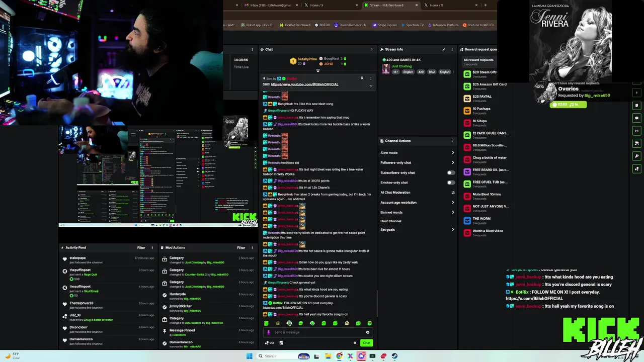Open Spectrum TV bookmark
Image resolution: width=644 pixels, height=362 pixels.
[413, 25]
